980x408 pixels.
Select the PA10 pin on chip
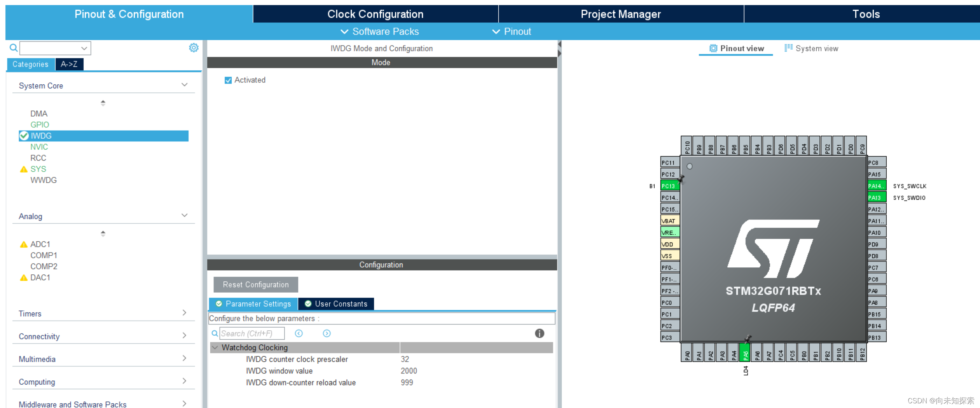click(x=877, y=232)
